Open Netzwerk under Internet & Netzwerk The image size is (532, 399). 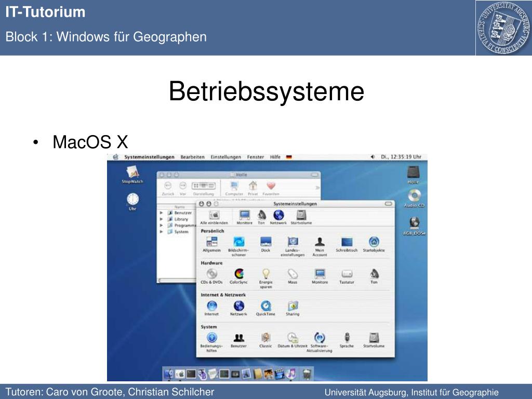pyautogui.click(x=239, y=309)
